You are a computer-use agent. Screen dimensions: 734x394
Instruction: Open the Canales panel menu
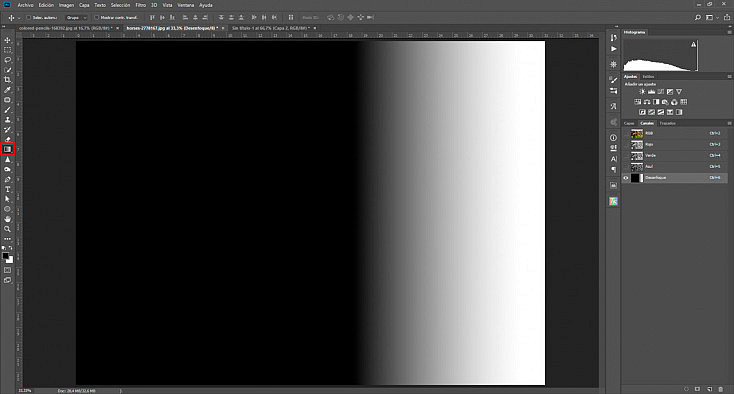tap(729, 123)
